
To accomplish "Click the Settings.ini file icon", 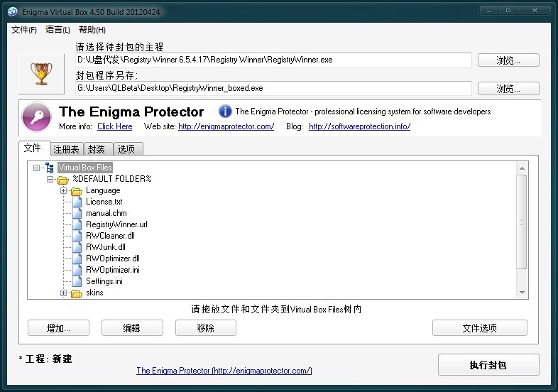I will (x=77, y=282).
